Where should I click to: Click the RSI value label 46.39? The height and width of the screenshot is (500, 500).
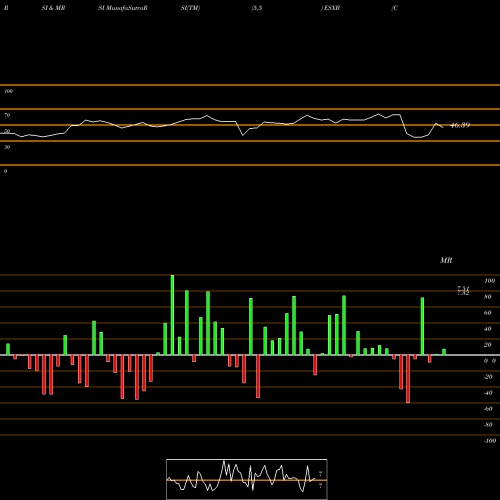(460, 125)
